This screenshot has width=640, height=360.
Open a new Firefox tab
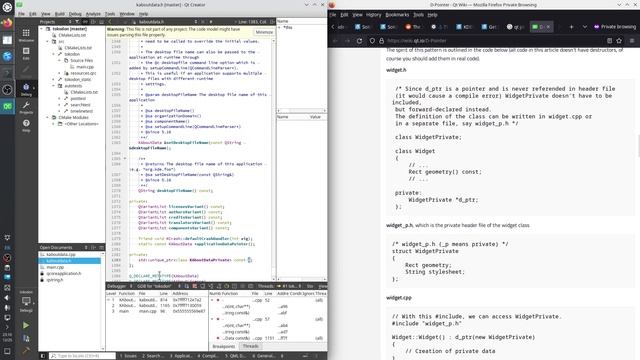pyautogui.click(x=571, y=27)
